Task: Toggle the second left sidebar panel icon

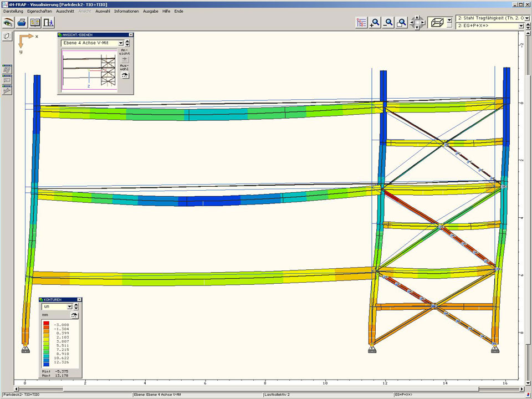Action: [7, 80]
